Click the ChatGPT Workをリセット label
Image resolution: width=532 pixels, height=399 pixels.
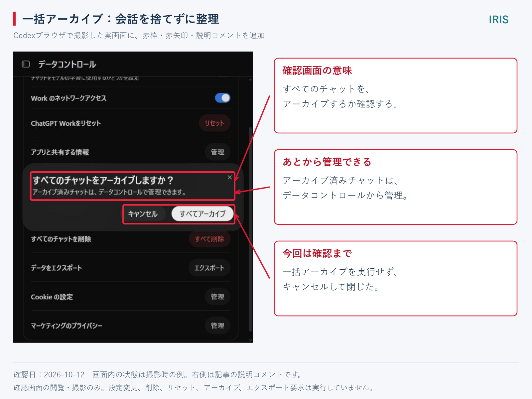point(66,123)
